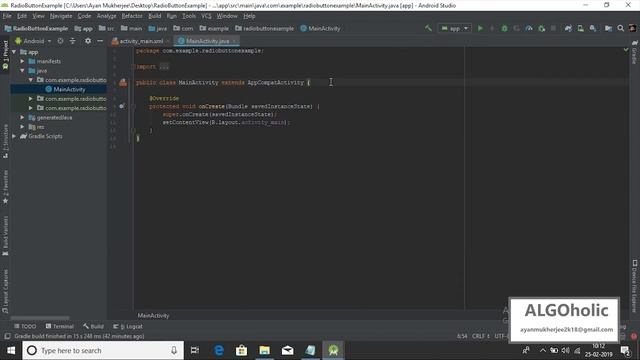Open Microsoft Edge from the taskbar
640x360 pixels.
219,350
